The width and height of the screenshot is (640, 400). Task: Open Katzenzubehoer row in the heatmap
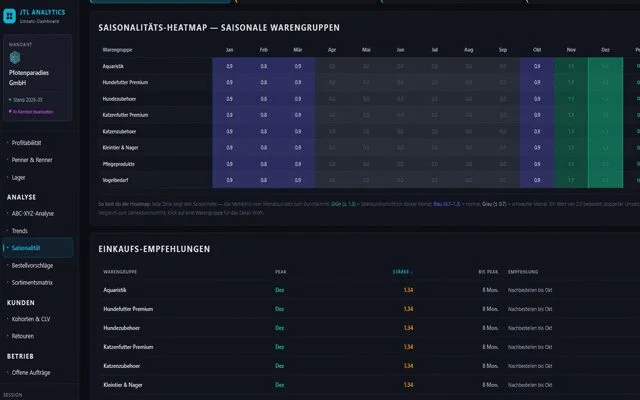119,131
